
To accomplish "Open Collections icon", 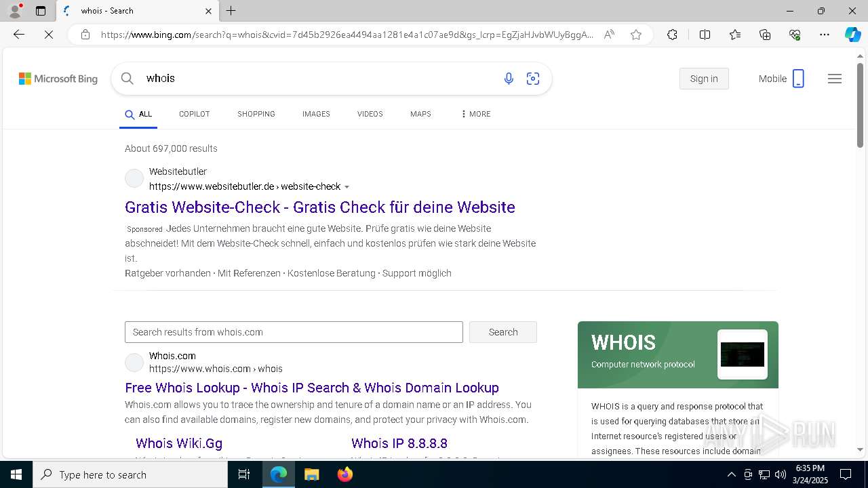I will click(765, 35).
